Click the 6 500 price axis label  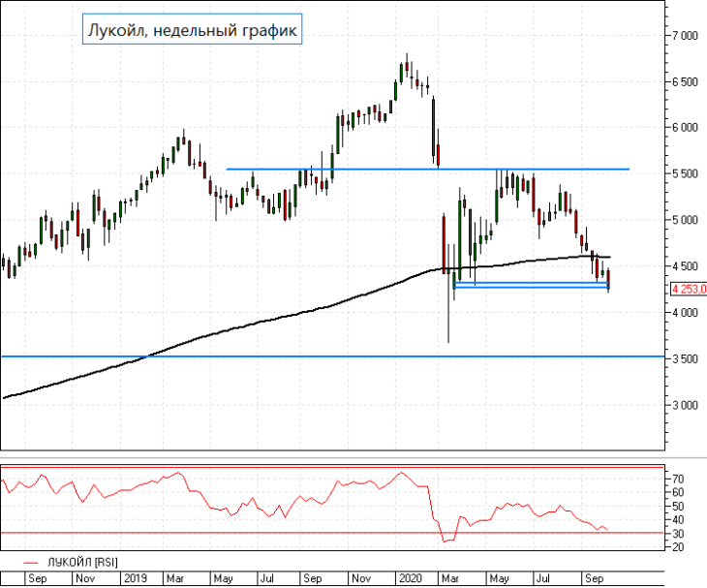point(686,82)
